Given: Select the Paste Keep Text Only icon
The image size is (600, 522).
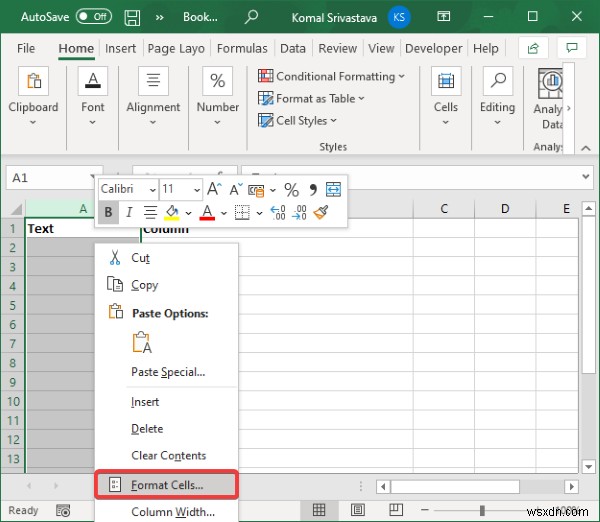Looking at the screenshot, I should coord(142,342).
